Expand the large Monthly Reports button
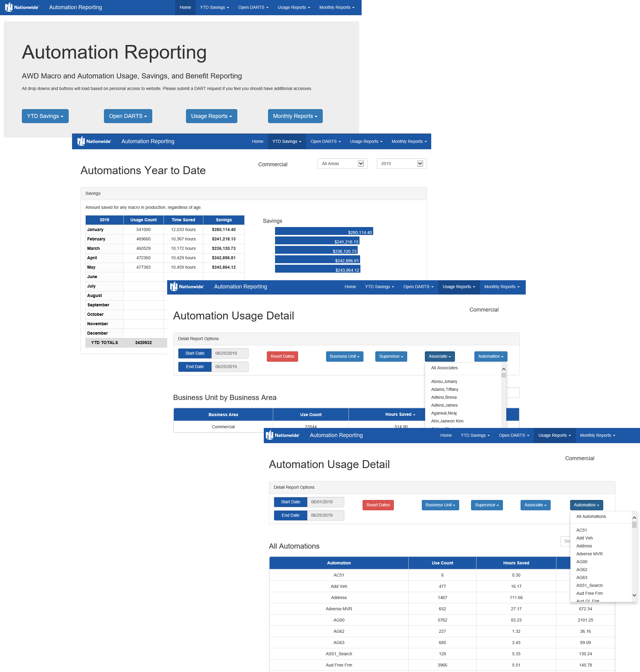This screenshot has width=640, height=672. point(295,116)
